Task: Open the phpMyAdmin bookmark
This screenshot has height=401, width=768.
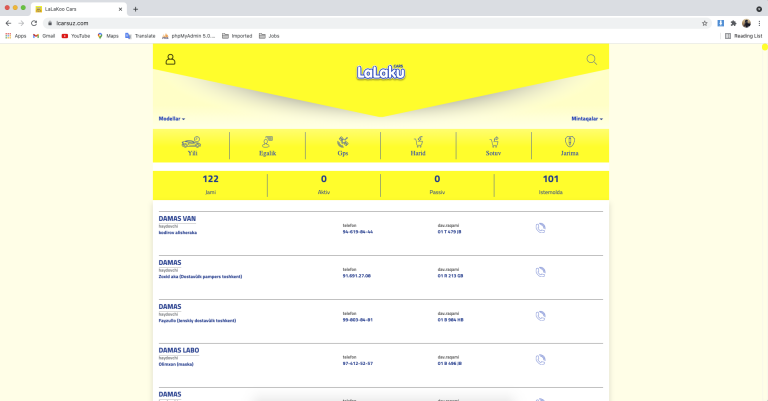Action: [x=188, y=36]
